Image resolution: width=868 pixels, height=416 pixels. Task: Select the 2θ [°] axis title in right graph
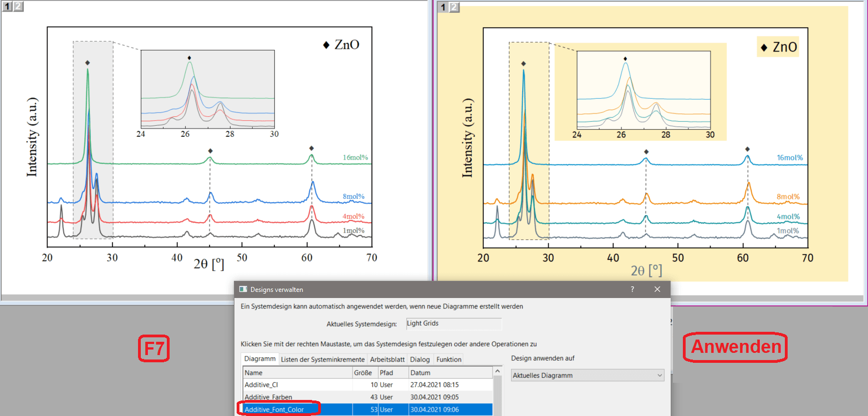[646, 270]
